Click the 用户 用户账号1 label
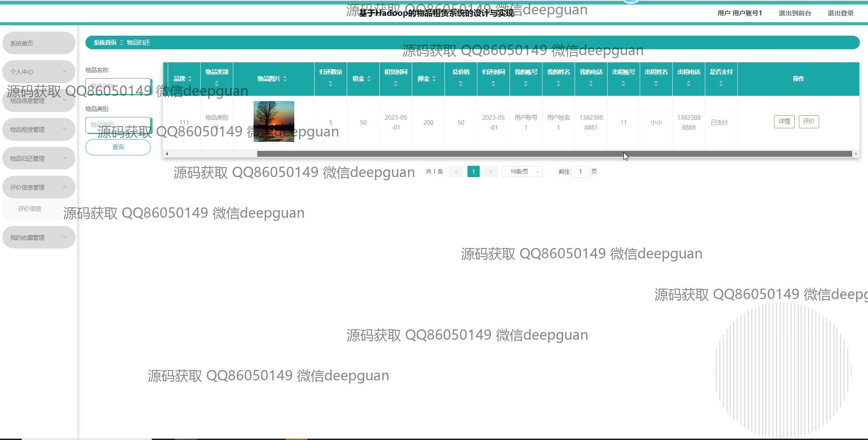Viewport: 868px width, 440px height. click(x=740, y=13)
